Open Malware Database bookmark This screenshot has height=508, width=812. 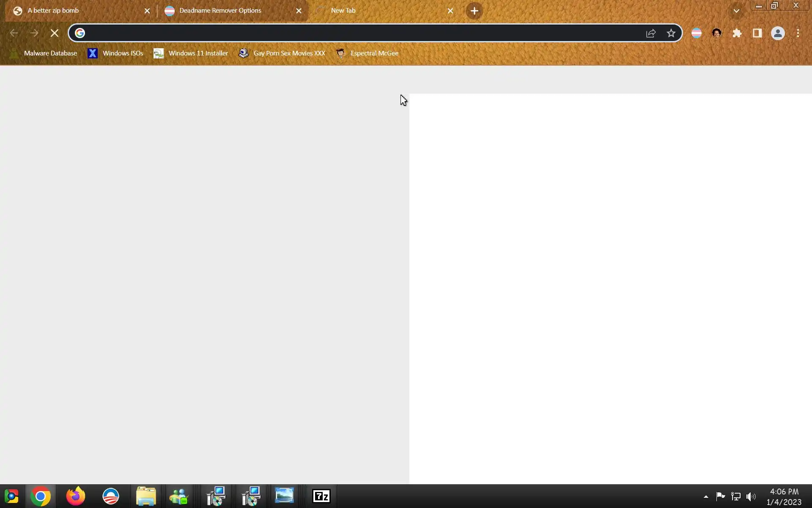(44, 53)
